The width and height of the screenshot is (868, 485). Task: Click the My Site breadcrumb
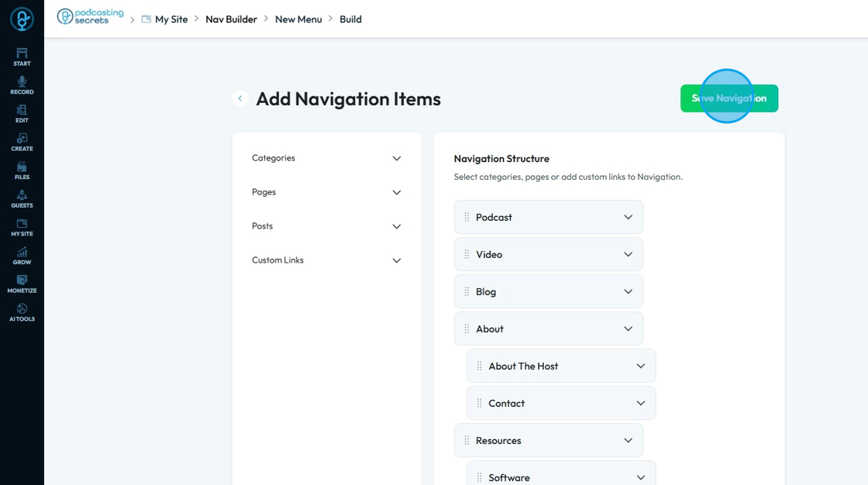click(x=171, y=19)
